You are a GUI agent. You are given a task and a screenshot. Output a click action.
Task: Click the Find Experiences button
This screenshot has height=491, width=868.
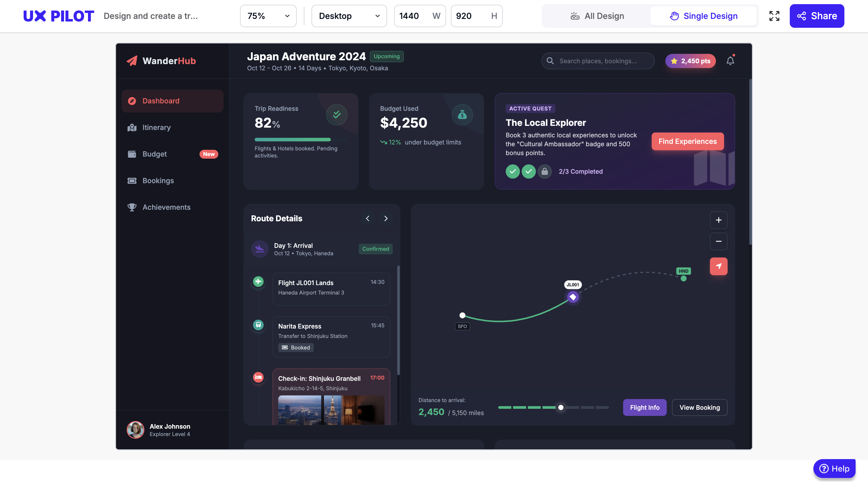coord(687,141)
